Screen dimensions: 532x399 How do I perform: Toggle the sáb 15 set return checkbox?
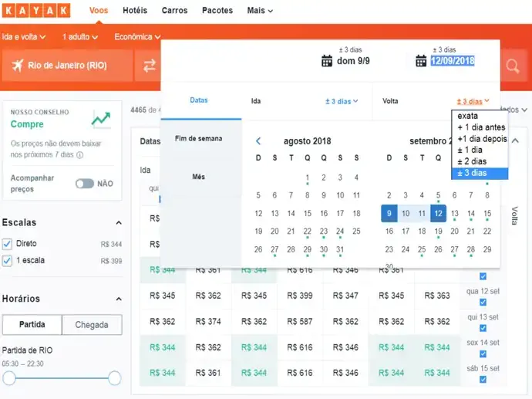(483, 379)
